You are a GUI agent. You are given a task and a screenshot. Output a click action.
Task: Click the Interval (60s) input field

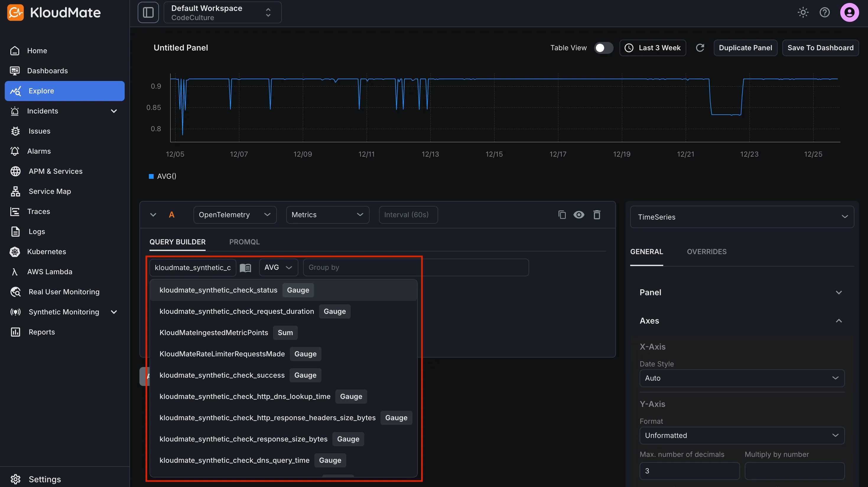408,215
